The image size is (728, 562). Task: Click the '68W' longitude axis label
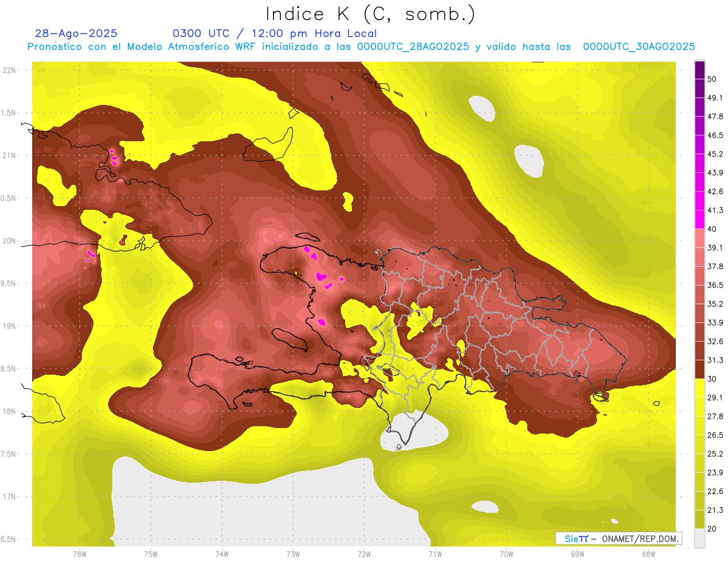coord(649,554)
